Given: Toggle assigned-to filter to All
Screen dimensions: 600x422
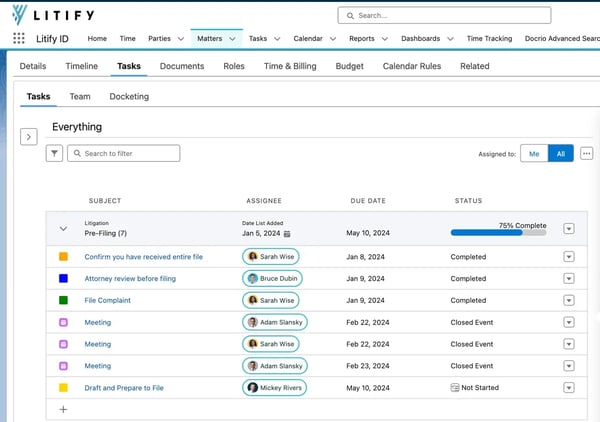Looking at the screenshot, I should point(560,154).
